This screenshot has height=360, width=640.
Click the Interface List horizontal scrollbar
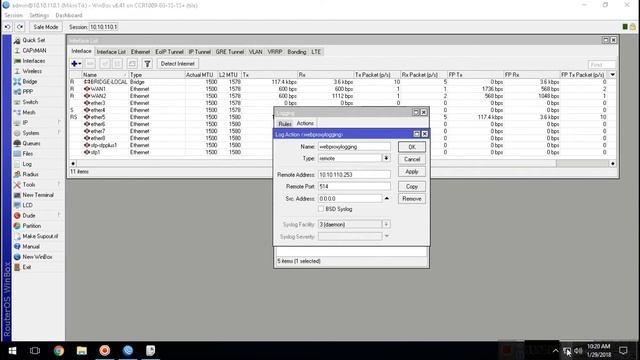(343, 163)
